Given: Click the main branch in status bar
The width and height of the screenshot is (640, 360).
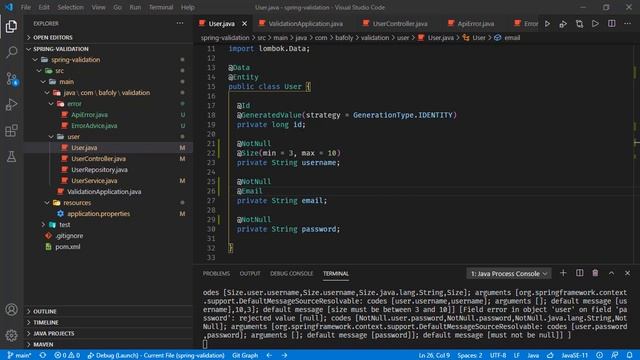Looking at the screenshot, I should click(19, 355).
